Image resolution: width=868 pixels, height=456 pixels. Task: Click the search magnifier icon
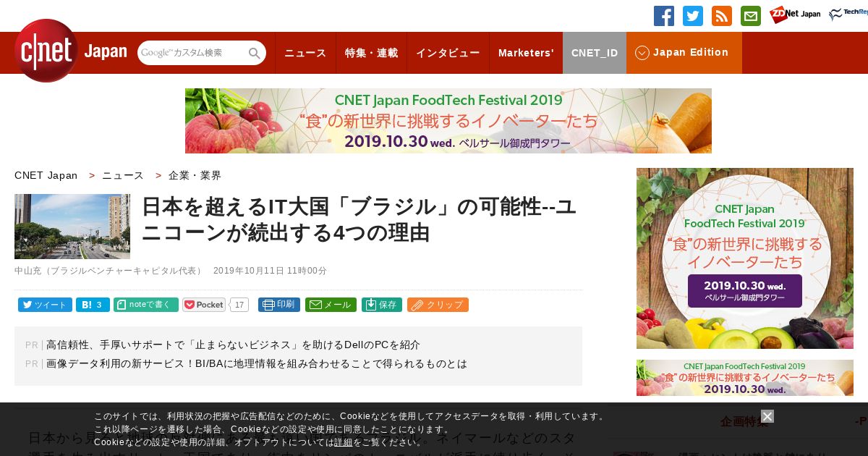point(255,53)
